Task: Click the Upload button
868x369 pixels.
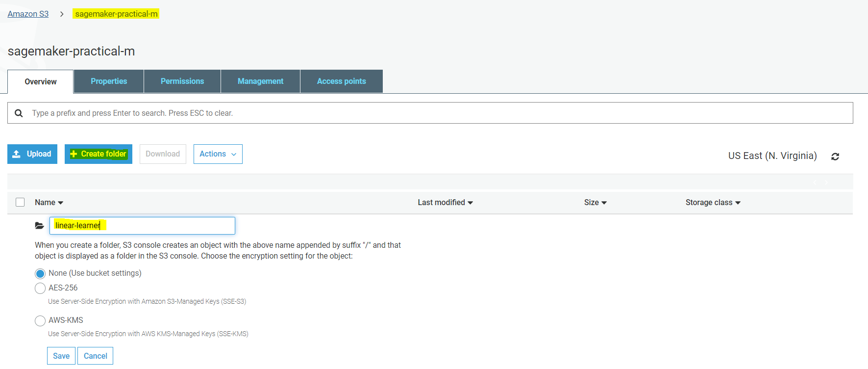Action: (x=32, y=154)
